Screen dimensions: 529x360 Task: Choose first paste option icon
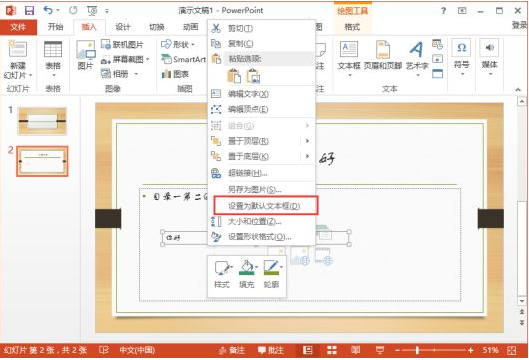(234, 76)
